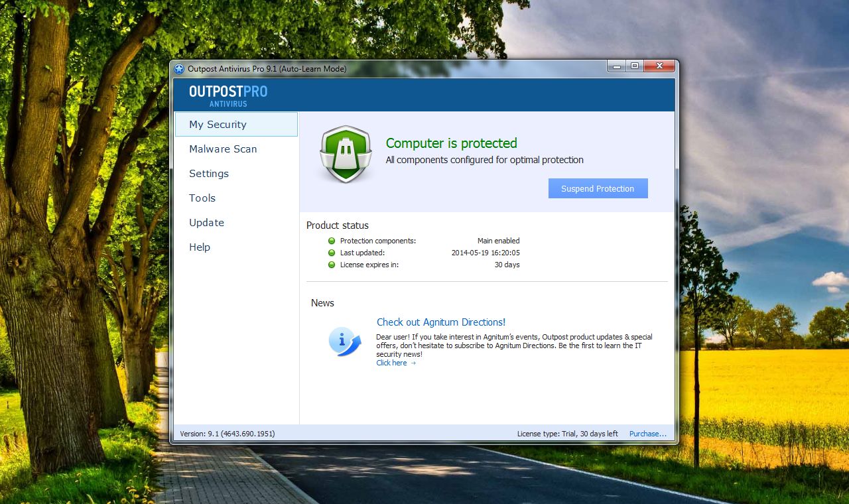Click the '30 days' license value
This screenshot has width=849, height=504.
[507, 265]
